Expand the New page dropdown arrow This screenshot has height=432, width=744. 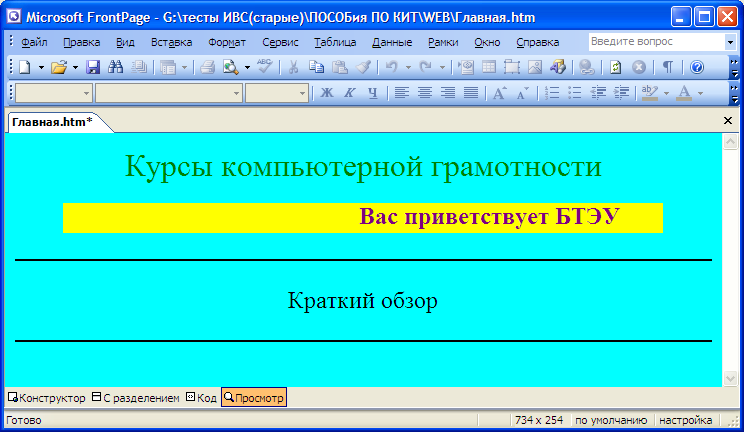click(x=41, y=68)
